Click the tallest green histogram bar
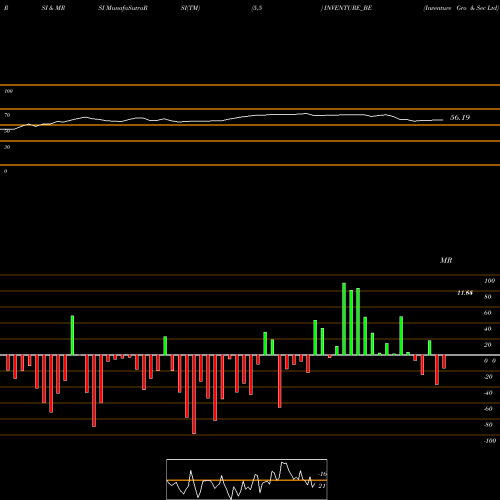The image size is (500, 500). [x=344, y=319]
